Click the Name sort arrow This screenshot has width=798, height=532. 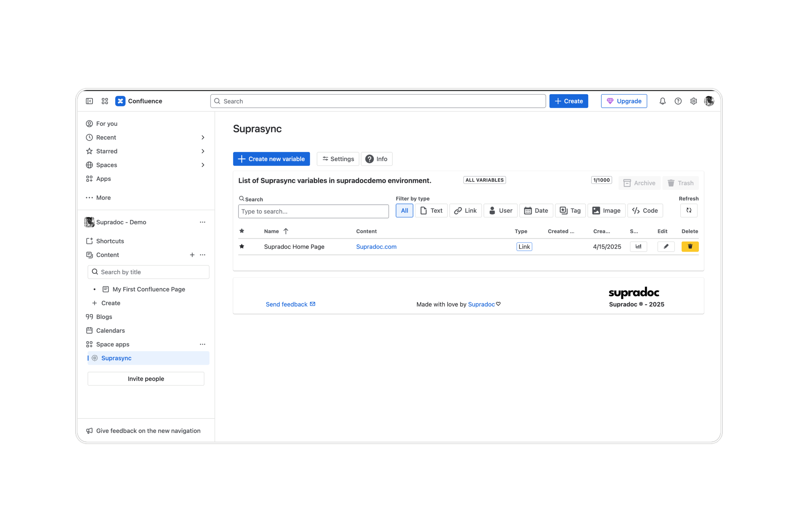click(x=286, y=231)
